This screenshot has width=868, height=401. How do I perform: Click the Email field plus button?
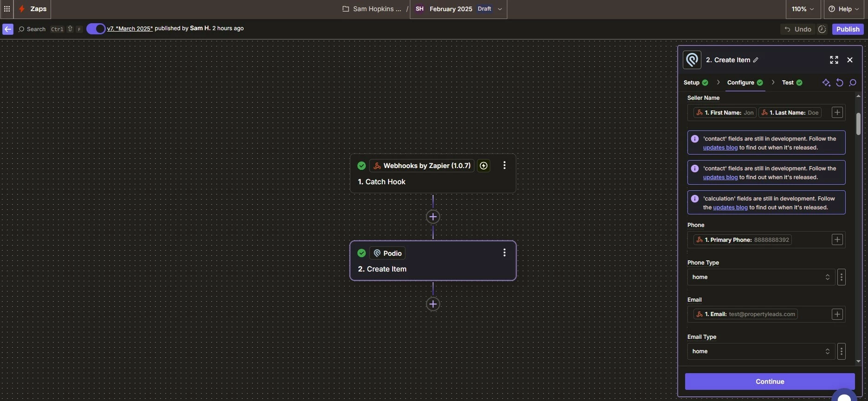[837, 314]
